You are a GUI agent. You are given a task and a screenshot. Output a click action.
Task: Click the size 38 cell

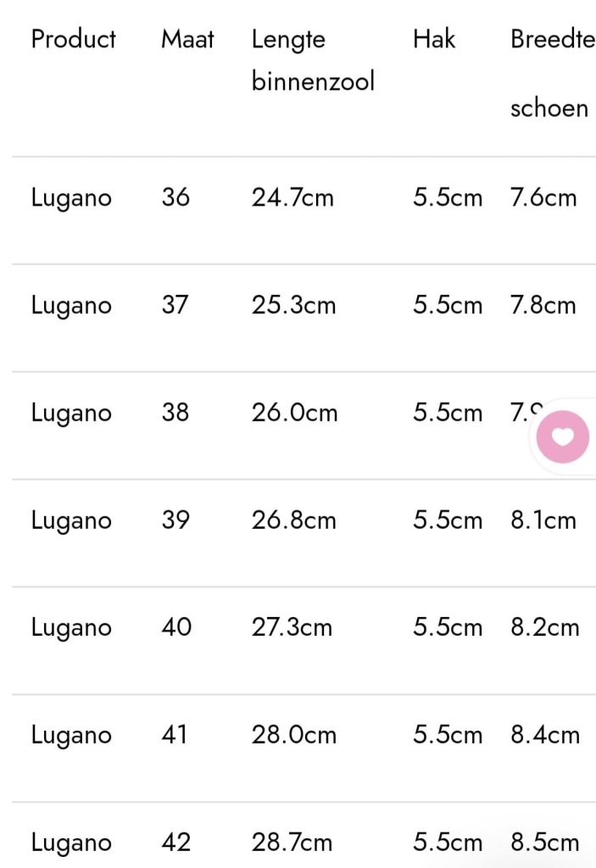[175, 413]
